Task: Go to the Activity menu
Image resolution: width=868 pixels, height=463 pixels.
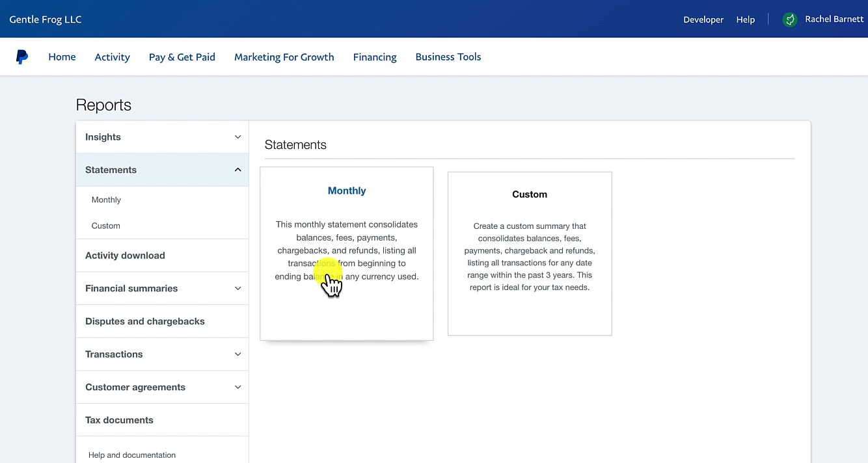Action: point(113,57)
